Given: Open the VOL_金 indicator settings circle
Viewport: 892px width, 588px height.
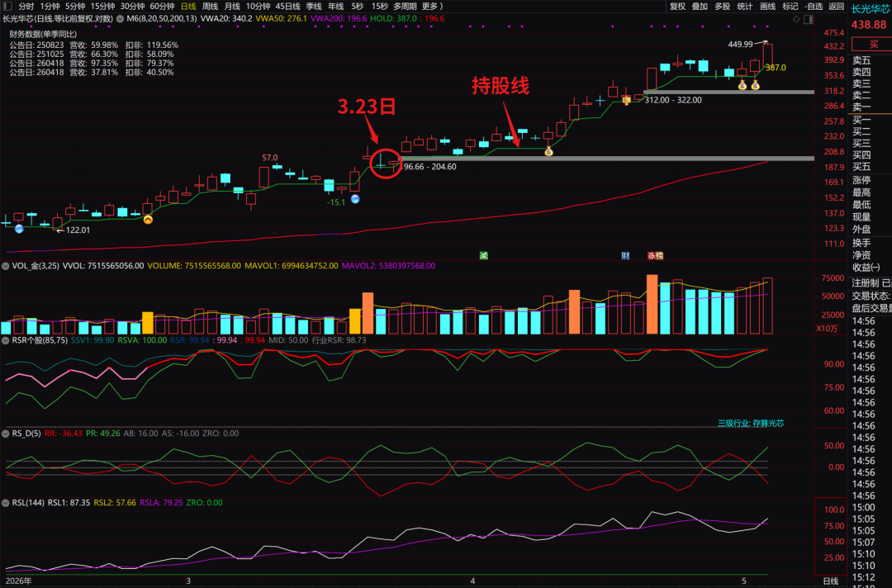Looking at the screenshot, I should tap(5, 266).
